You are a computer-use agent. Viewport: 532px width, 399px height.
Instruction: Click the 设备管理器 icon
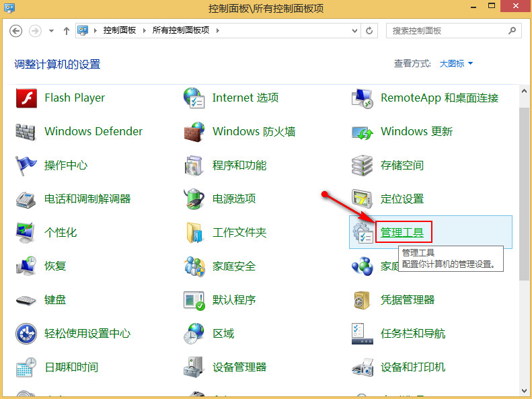(194, 367)
